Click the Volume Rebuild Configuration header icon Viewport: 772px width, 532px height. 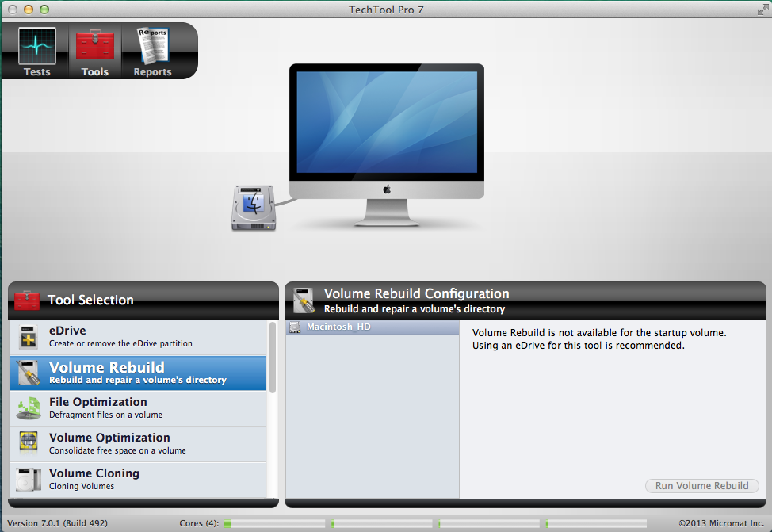[304, 300]
